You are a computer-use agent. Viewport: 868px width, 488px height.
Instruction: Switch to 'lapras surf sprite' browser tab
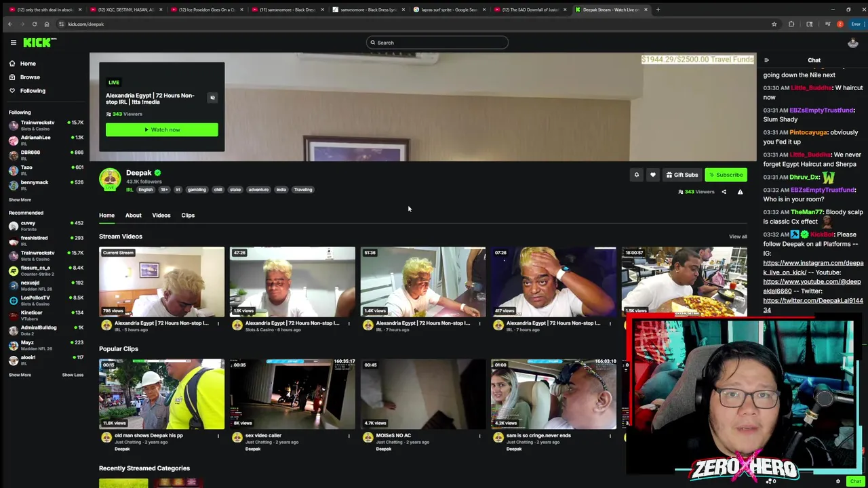[x=449, y=9]
